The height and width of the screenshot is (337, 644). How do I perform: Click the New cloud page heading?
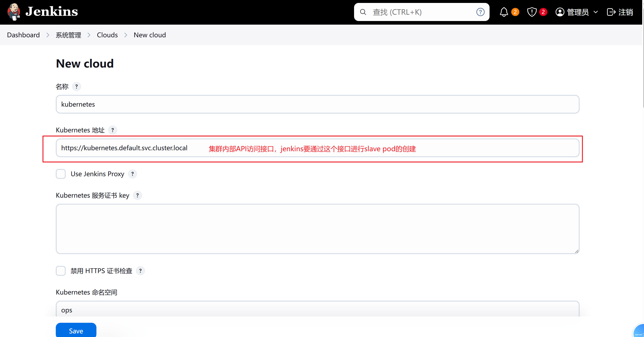[x=85, y=63]
